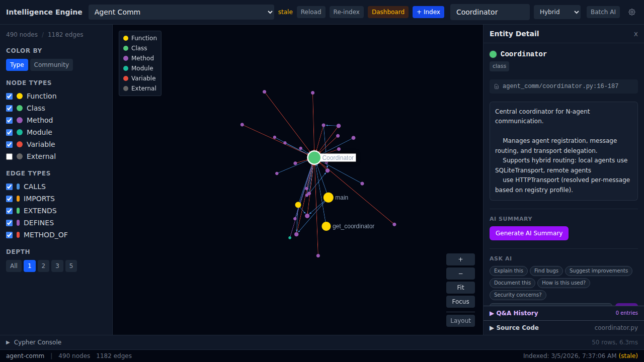This screenshot has width=644, height=362.
Task: Switch color mode to Community
Action: pos(51,65)
